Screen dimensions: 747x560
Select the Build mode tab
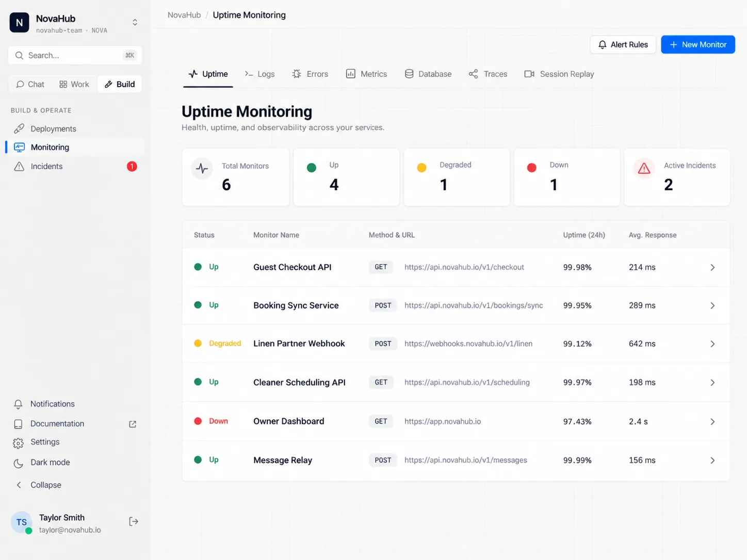(120, 84)
